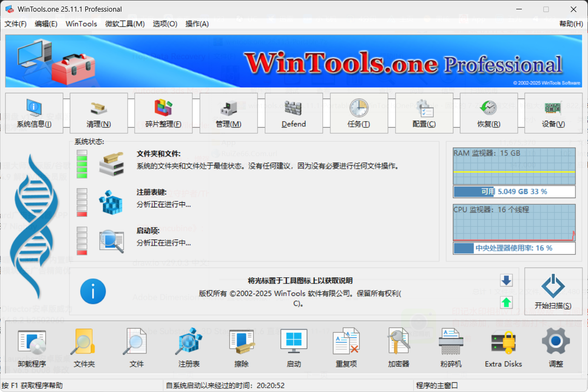Screen dimensions: 588x392
Task: Click the 注册表键 red level indicator
Action: (x=82, y=202)
